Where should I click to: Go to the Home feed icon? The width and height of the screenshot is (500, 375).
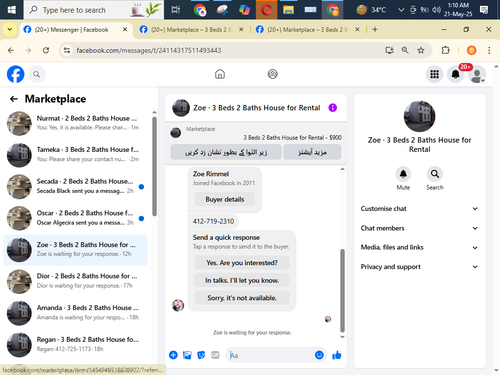click(x=220, y=74)
